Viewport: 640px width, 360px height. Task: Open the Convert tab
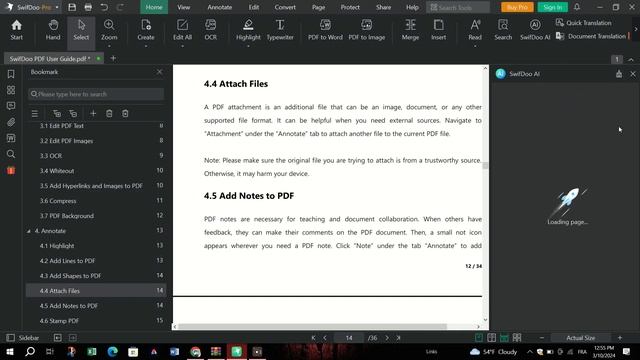pyautogui.click(x=285, y=7)
